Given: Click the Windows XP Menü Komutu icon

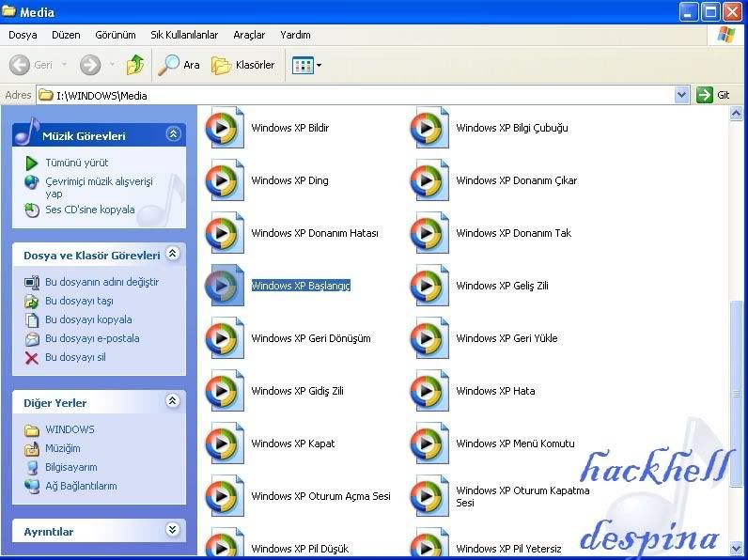Looking at the screenshot, I should coord(429,443).
